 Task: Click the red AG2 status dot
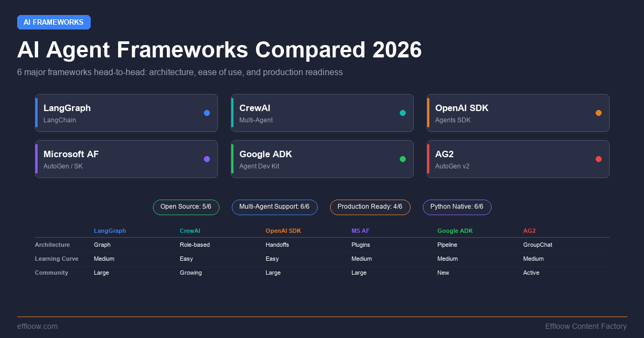[598, 159]
